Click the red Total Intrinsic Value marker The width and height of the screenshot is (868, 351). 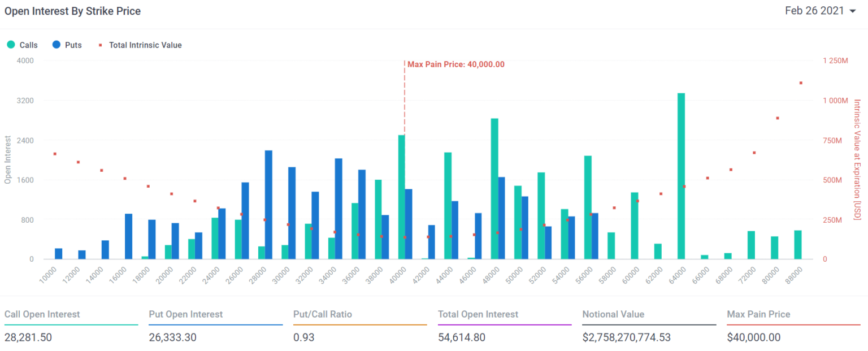click(100, 45)
